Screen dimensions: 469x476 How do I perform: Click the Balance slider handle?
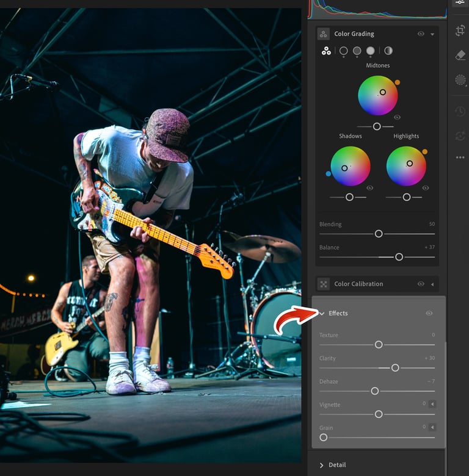pyautogui.click(x=399, y=257)
